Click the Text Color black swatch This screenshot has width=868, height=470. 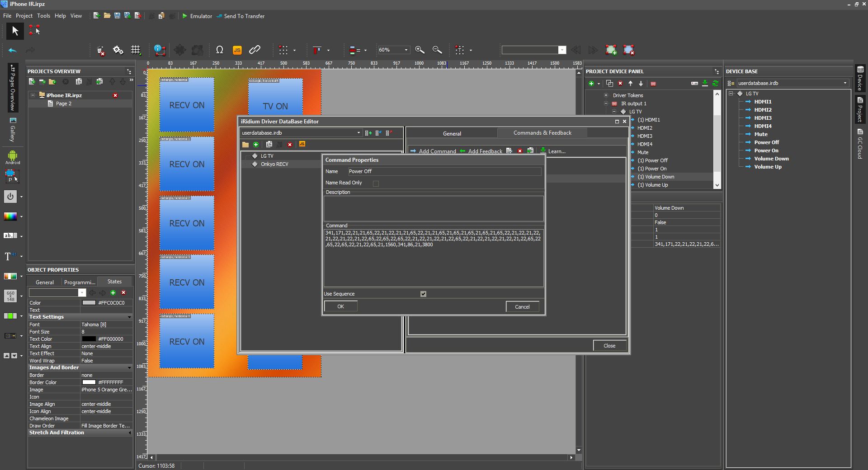tap(89, 339)
